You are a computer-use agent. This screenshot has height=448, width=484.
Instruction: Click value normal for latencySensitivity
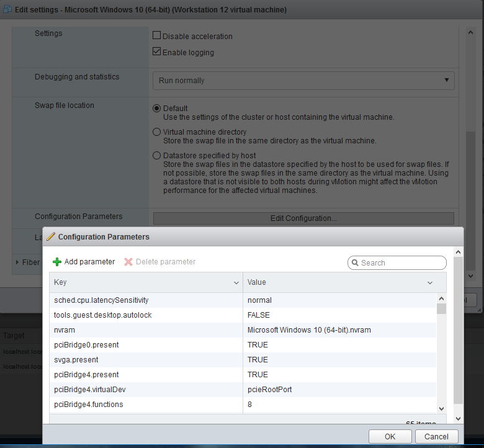tap(259, 300)
